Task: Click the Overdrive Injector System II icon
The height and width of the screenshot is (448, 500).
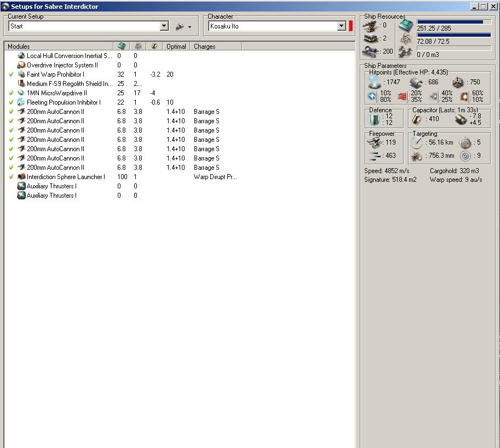Action: [x=21, y=65]
